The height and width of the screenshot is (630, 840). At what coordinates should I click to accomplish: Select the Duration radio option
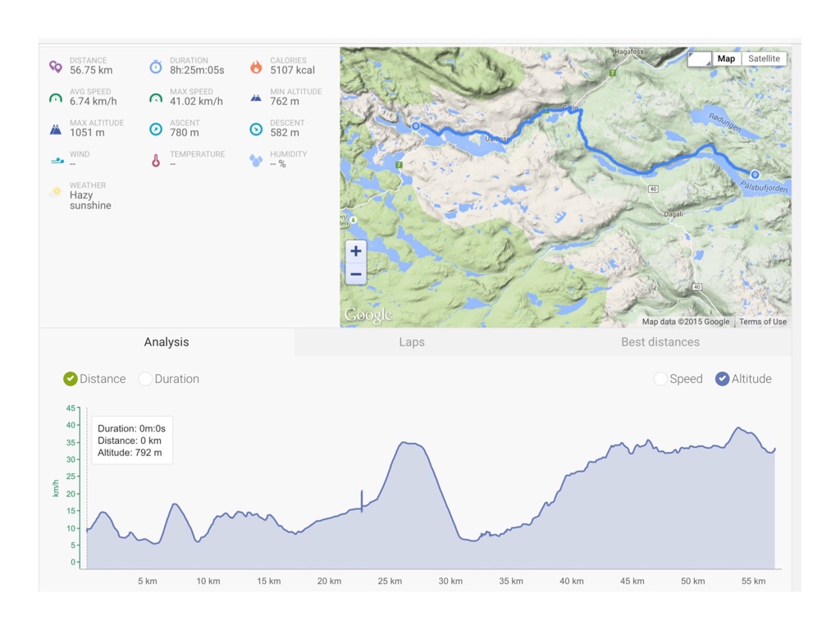point(146,379)
